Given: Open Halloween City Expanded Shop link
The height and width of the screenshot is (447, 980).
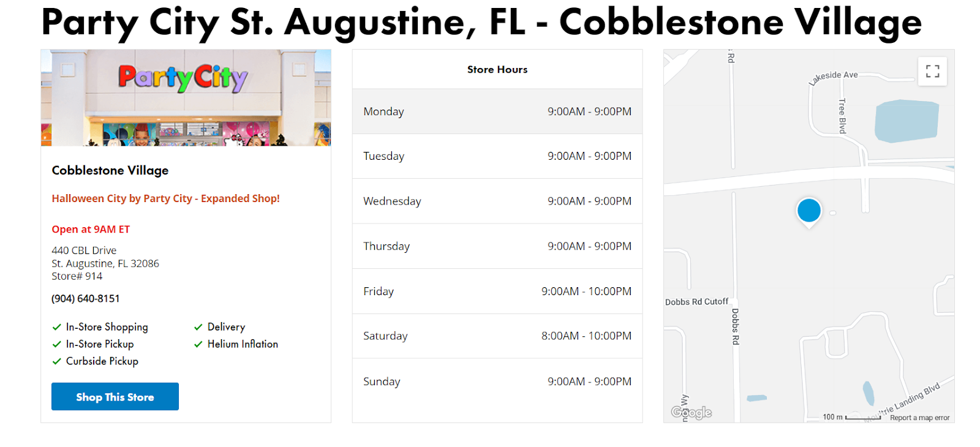Looking at the screenshot, I should pos(165,198).
